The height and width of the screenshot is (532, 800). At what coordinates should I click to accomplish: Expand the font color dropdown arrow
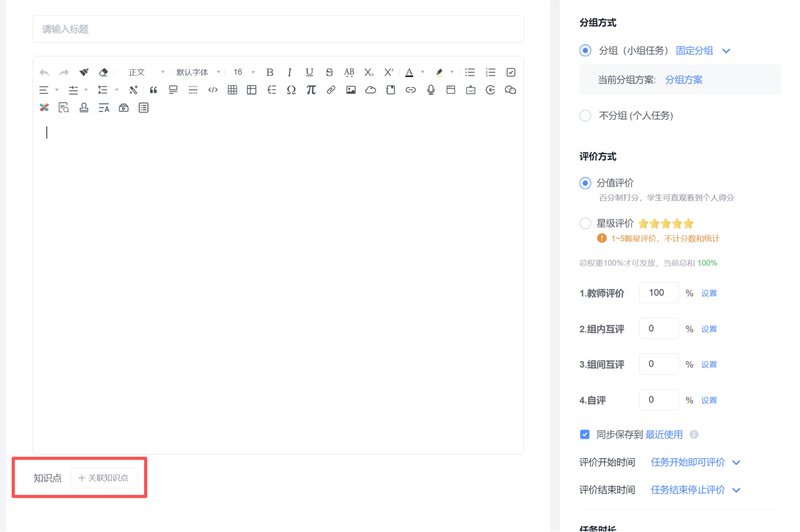(423, 72)
